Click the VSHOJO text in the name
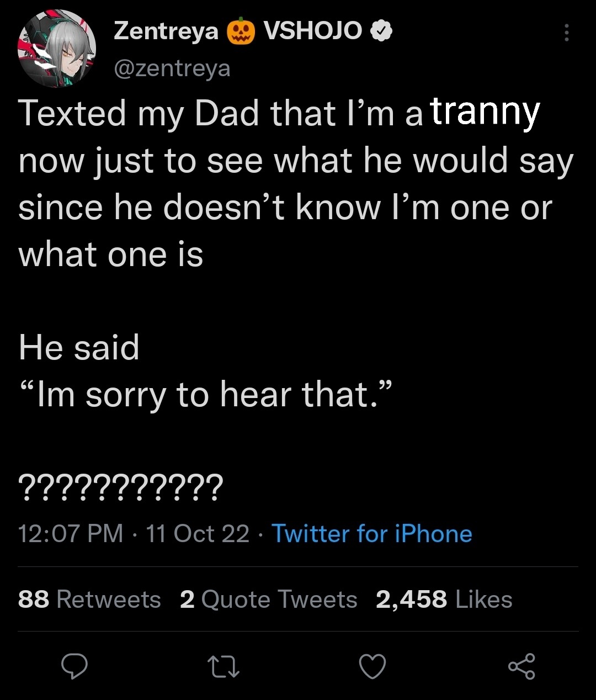This screenshot has height=700, width=596. coord(313,31)
